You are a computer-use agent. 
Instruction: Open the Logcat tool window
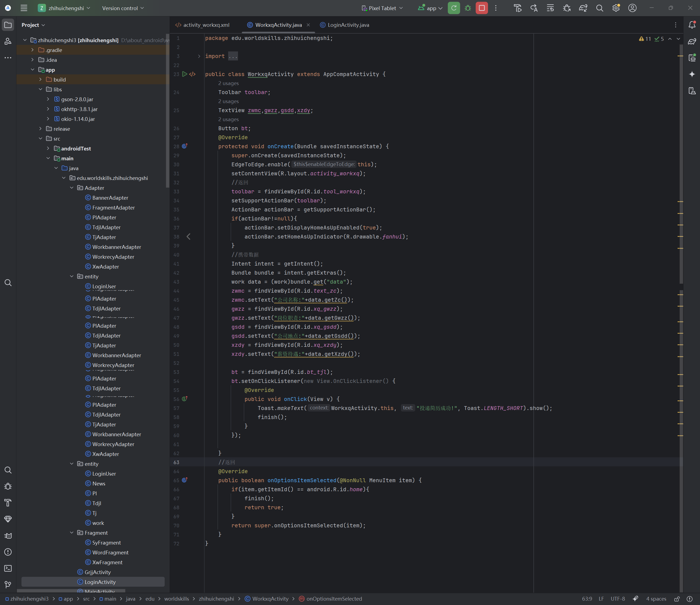coord(8,536)
